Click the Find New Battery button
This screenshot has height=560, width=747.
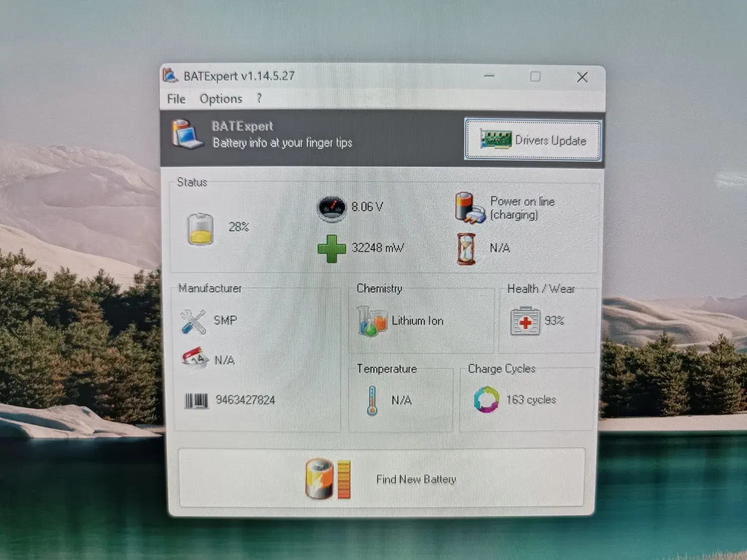(381, 478)
